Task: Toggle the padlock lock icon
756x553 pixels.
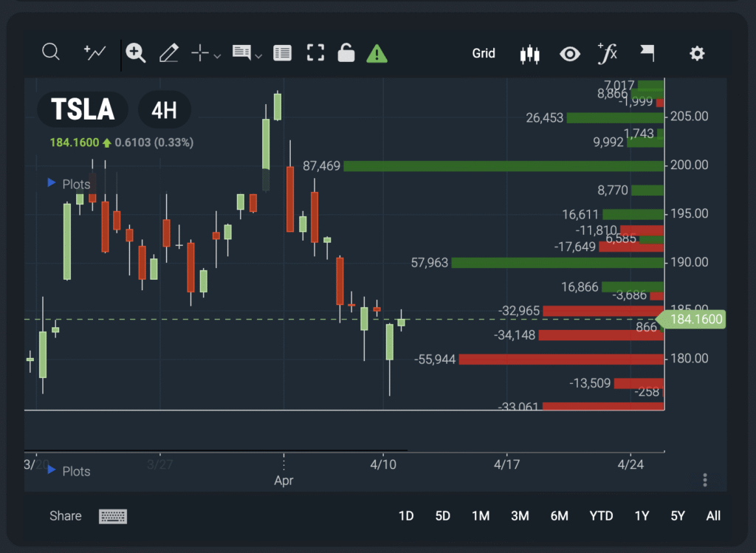Action: click(346, 52)
